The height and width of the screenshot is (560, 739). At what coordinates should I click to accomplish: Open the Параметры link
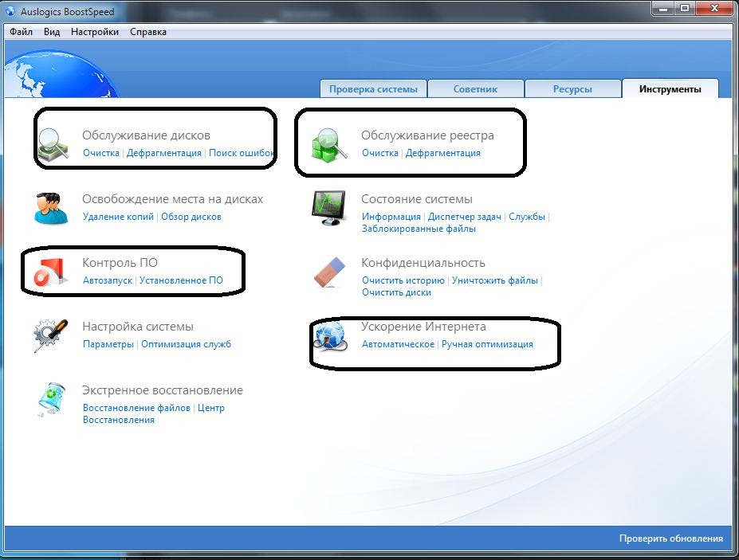coord(108,344)
